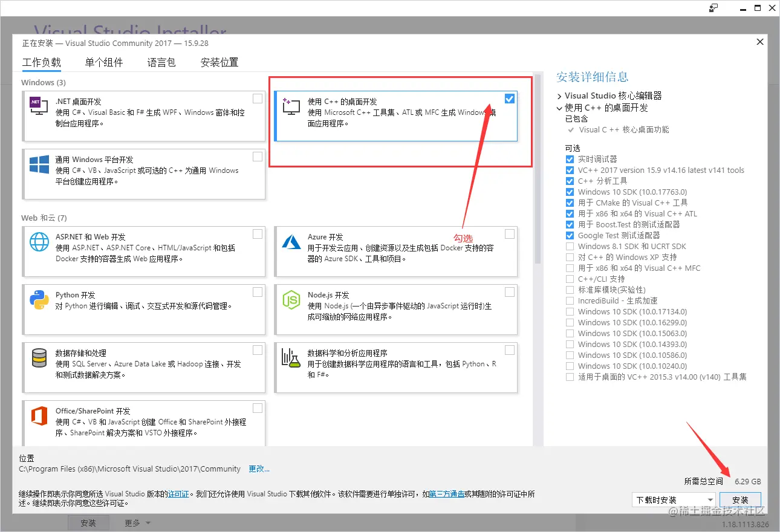The width and height of the screenshot is (780, 532).
Task: Click the Windows (3) section heading
Action: pyautogui.click(x=44, y=82)
